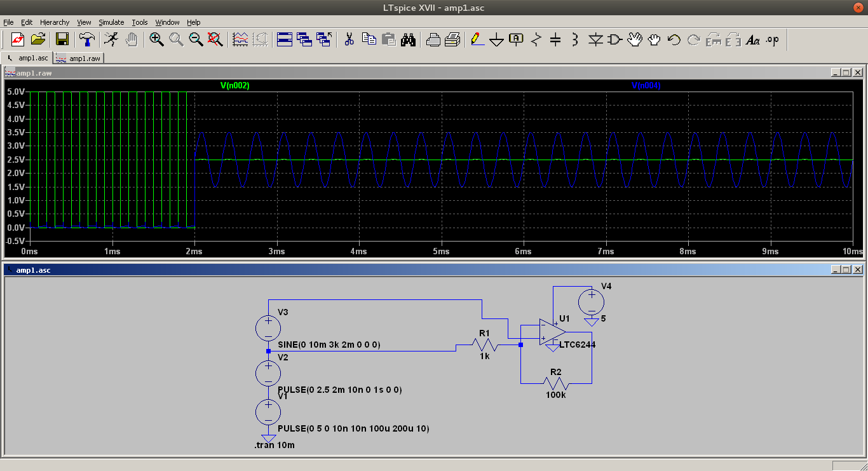868x471 pixels.
Task: Click the .tran 10m directive
Action: [x=275, y=445]
